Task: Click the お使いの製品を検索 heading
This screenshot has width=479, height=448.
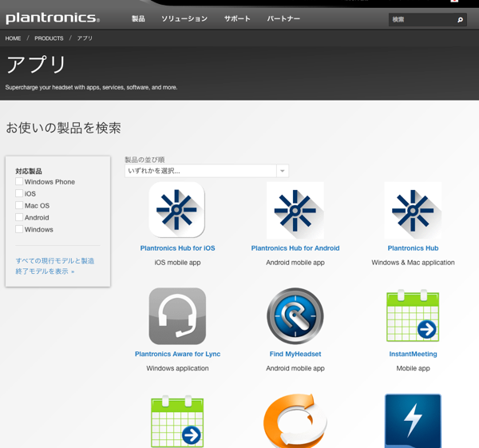Action: point(64,128)
